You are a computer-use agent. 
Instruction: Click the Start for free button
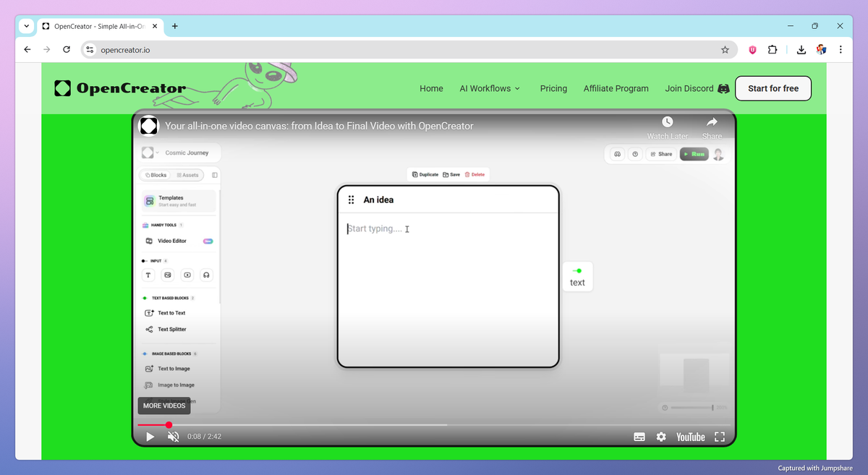pos(773,88)
